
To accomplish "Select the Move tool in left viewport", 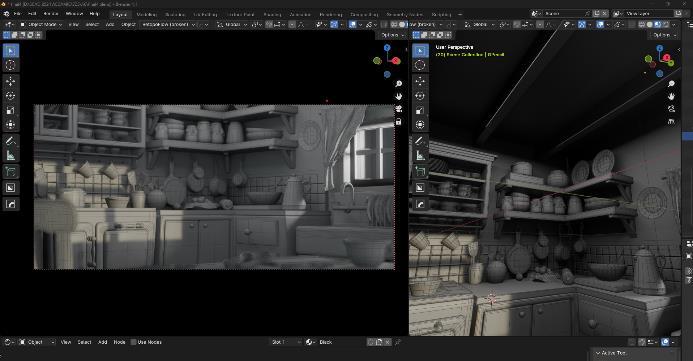I will click(11, 81).
